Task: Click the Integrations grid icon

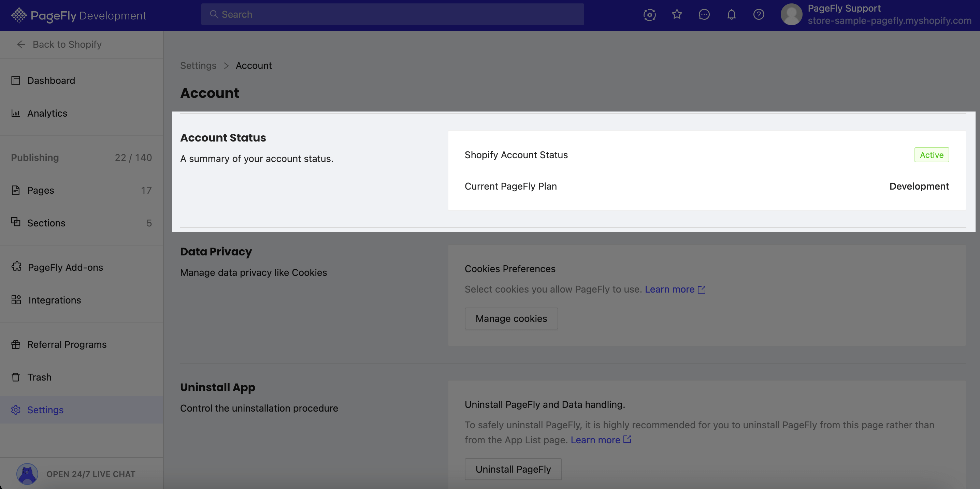Action: pyautogui.click(x=16, y=300)
